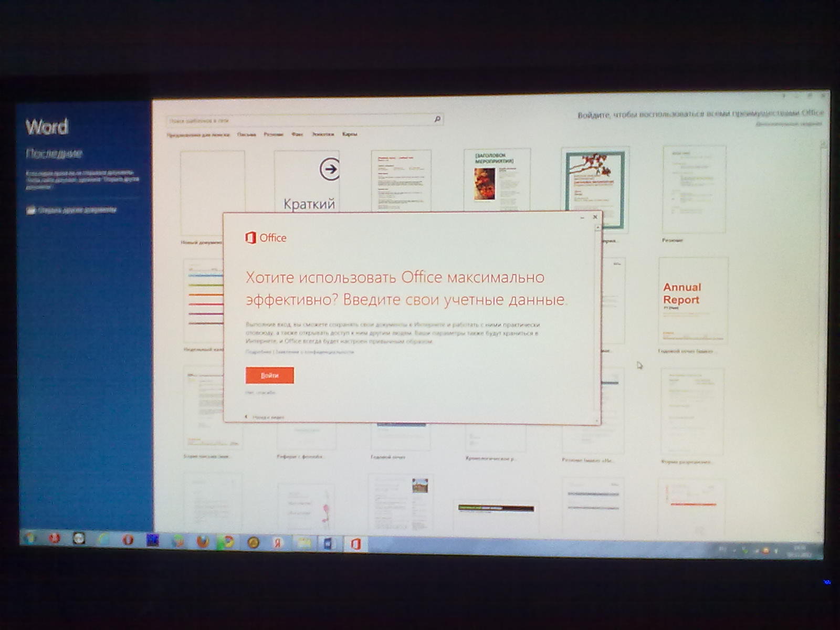The height and width of the screenshot is (630, 840).
Task: Select the Этикетки suggested search
Action: [323, 134]
